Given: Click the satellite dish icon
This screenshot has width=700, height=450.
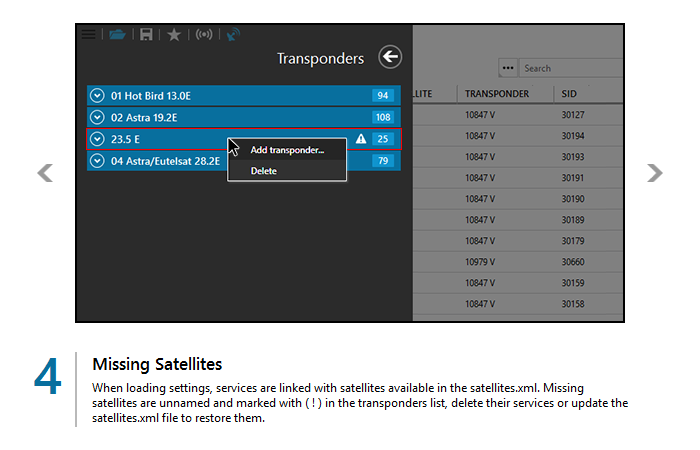Looking at the screenshot, I should click(233, 34).
